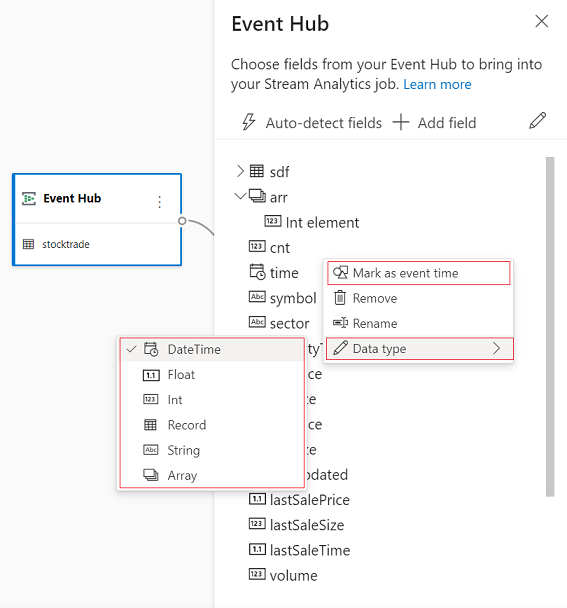567x608 pixels.
Task: Click the field list vertical scrollbar
Action: tap(550, 326)
